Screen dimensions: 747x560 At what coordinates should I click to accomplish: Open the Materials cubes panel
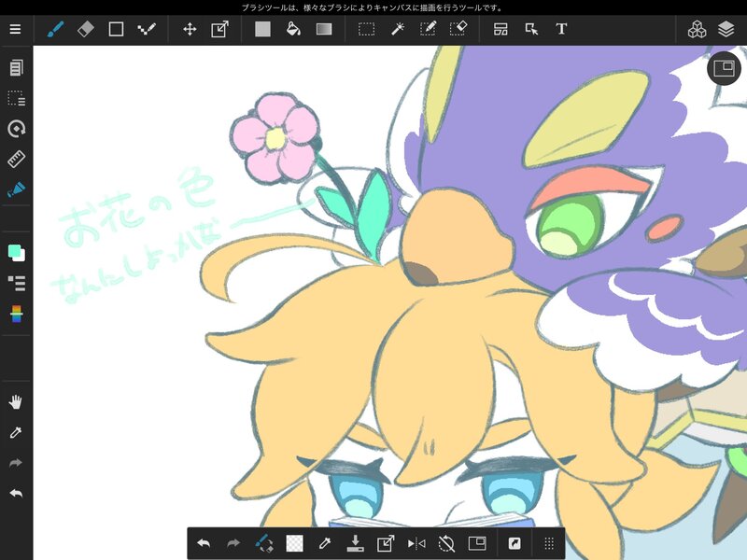click(x=697, y=30)
